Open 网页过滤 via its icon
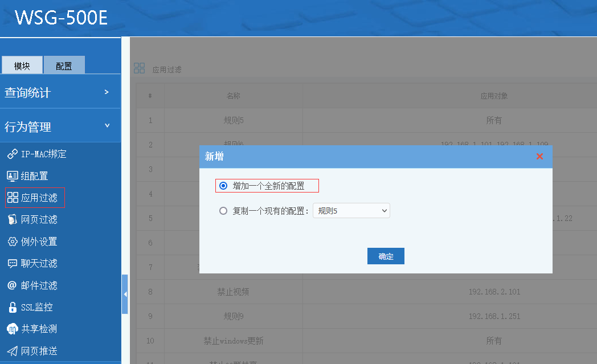Viewport: 597px width, 364px height. pos(12,220)
